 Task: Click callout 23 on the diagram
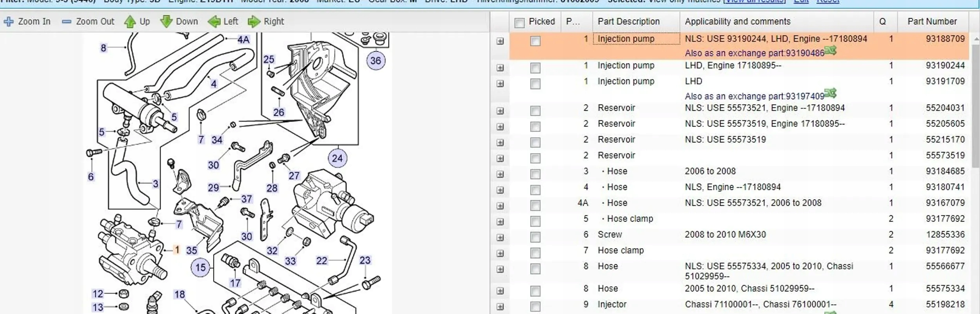point(365,260)
